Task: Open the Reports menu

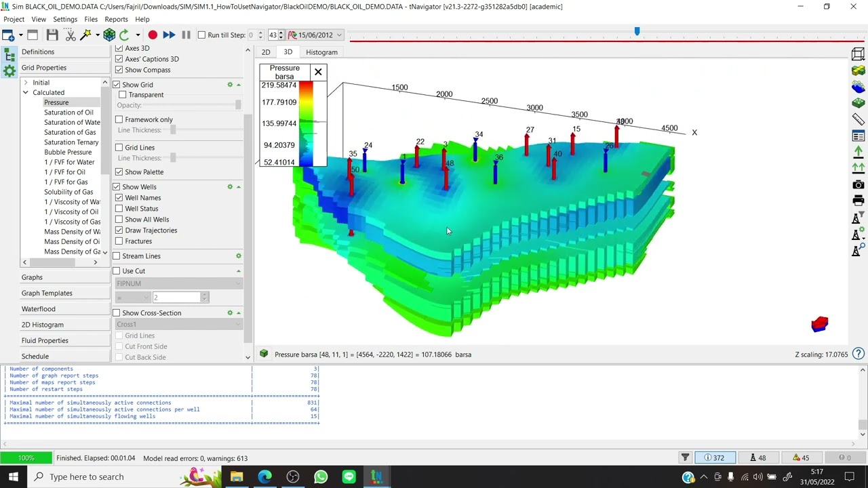Action: [116, 20]
